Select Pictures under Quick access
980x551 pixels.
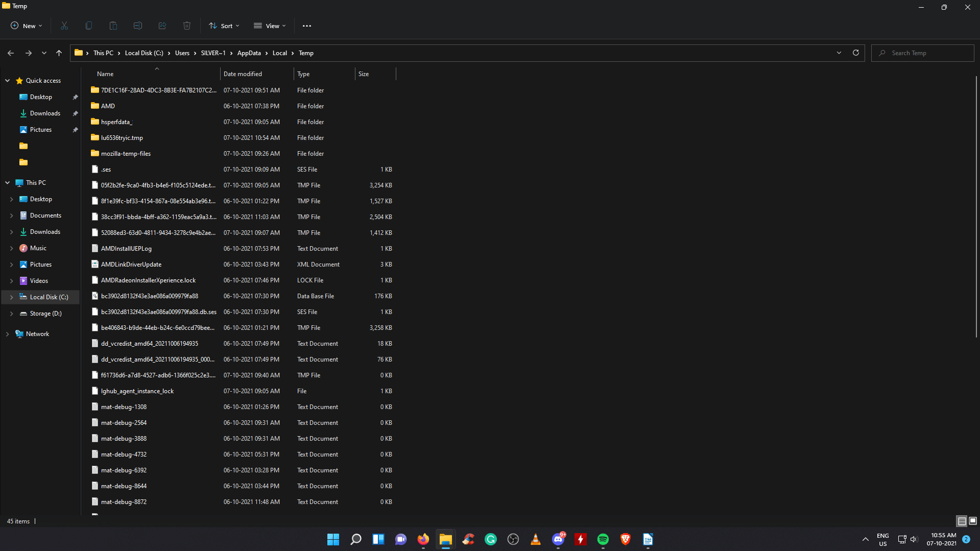point(41,130)
